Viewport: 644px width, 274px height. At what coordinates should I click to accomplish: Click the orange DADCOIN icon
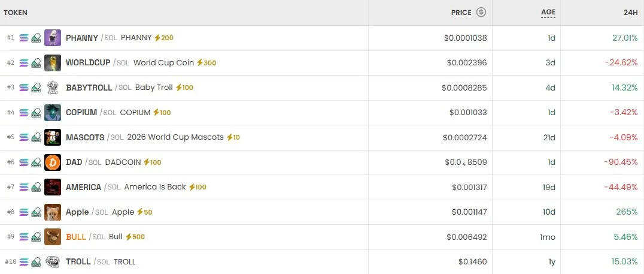pos(53,162)
